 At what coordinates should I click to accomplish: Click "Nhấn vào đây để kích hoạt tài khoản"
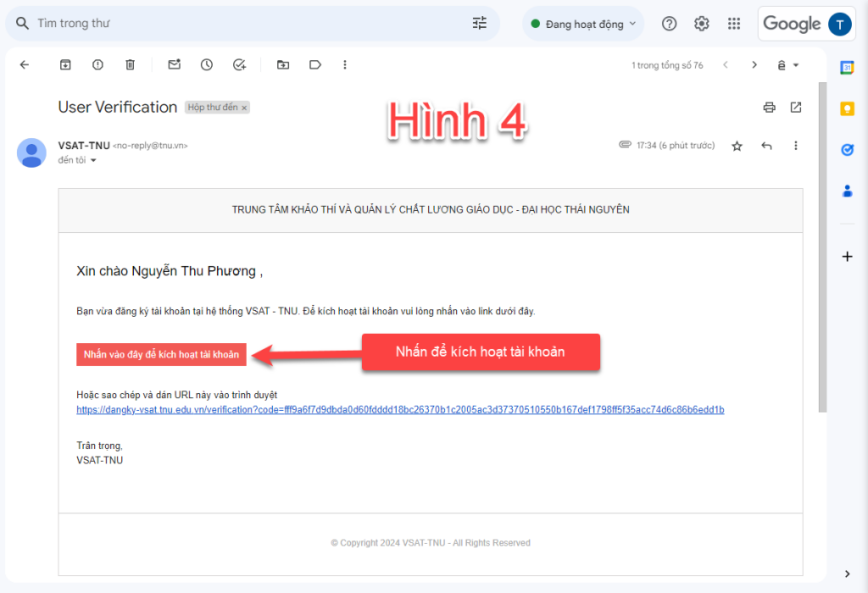coord(161,355)
